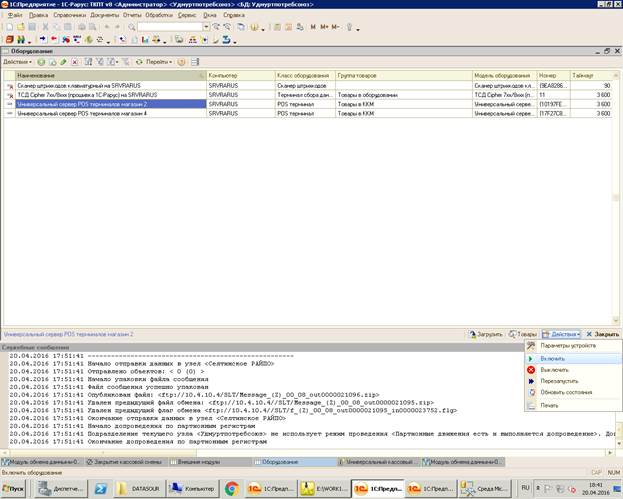Click the blue right-arrow icon in second toolbar
Screen dimensions: 623x499
click(43, 39)
